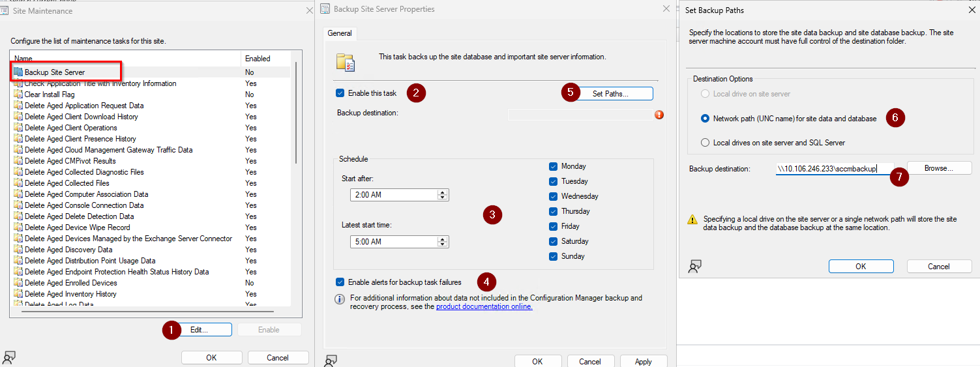Open the product documentation online link
The height and width of the screenshot is (367, 980).
484,306
